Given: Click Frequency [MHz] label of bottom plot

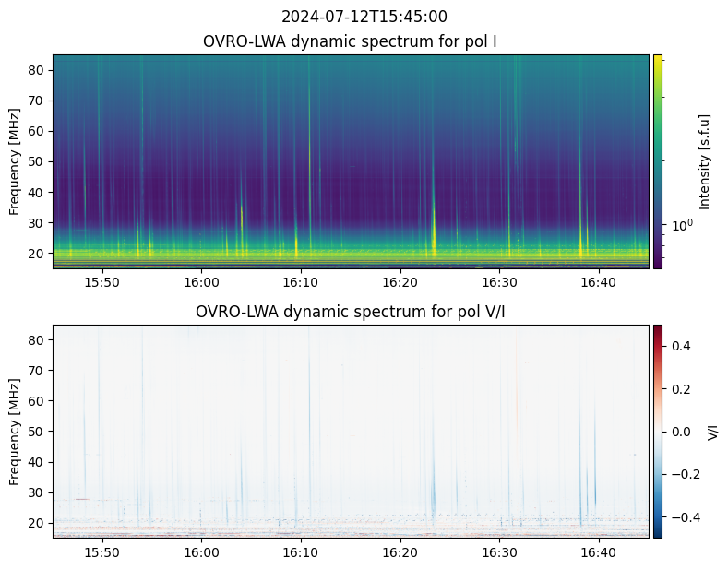Looking at the screenshot, I should click(x=15, y=431).
